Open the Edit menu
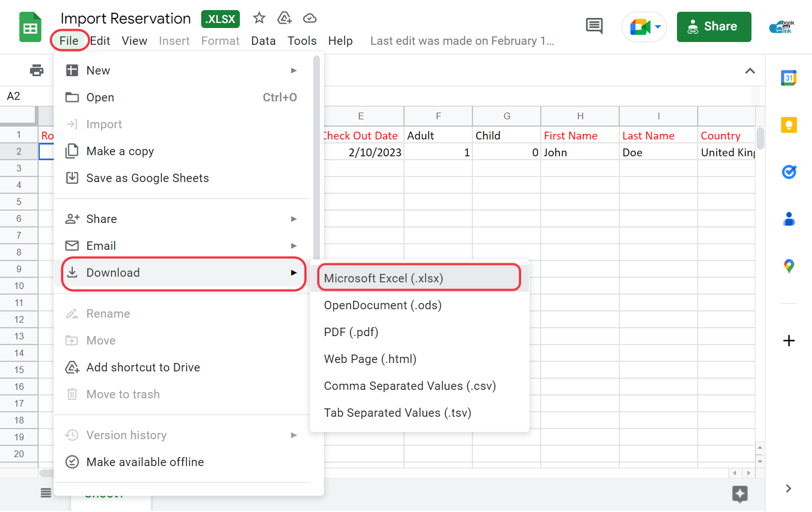The width and height of the screenshot is (812, 512). coord(100,41)
